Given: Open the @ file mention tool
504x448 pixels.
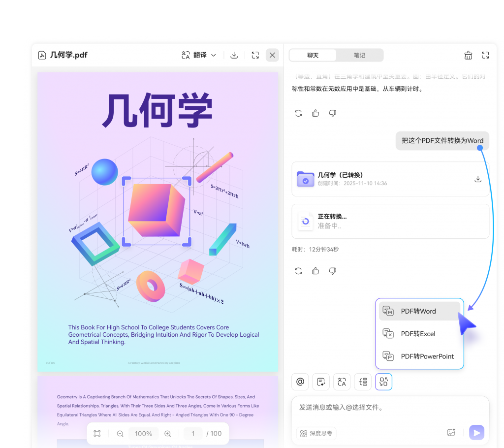Looking at the screenshot, I should pyautogui.click(x=300, y=382).
